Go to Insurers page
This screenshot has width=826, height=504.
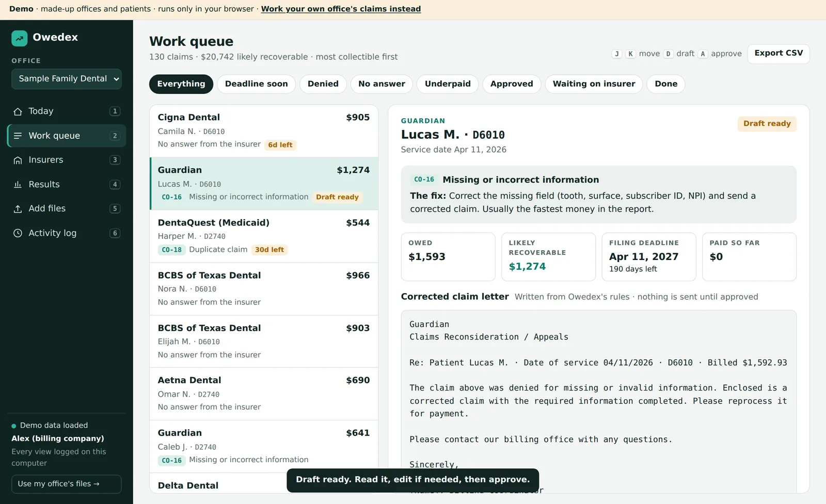point(67,160)
